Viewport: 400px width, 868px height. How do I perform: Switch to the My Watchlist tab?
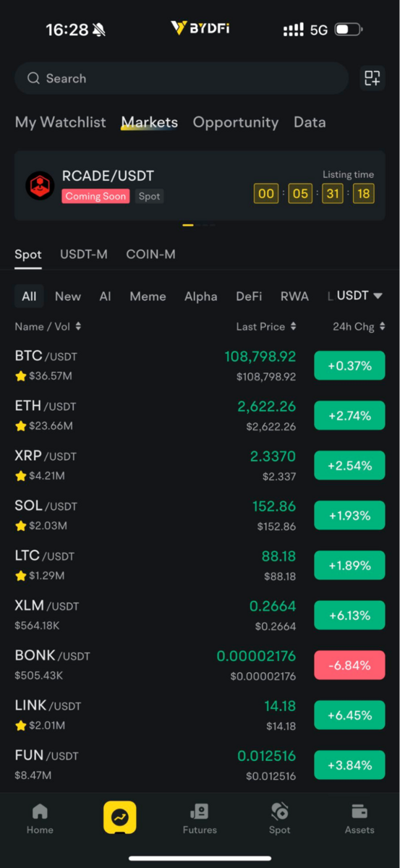pos(61,122)
